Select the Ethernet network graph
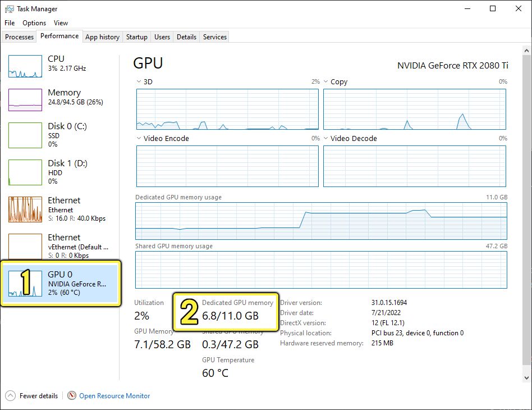The height and width of the screenshot is (410, 532). pyautogui.click(x=25, y=209)
